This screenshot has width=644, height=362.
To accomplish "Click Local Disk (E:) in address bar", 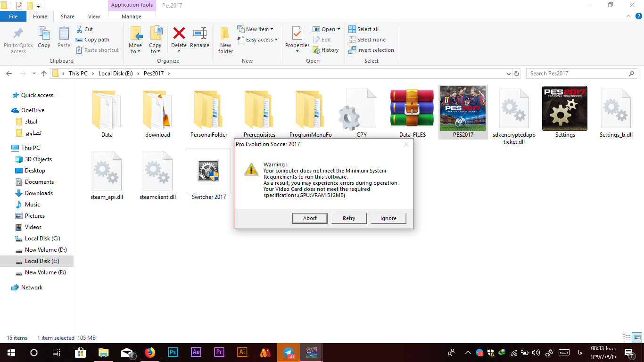I will tap(116, 74).
